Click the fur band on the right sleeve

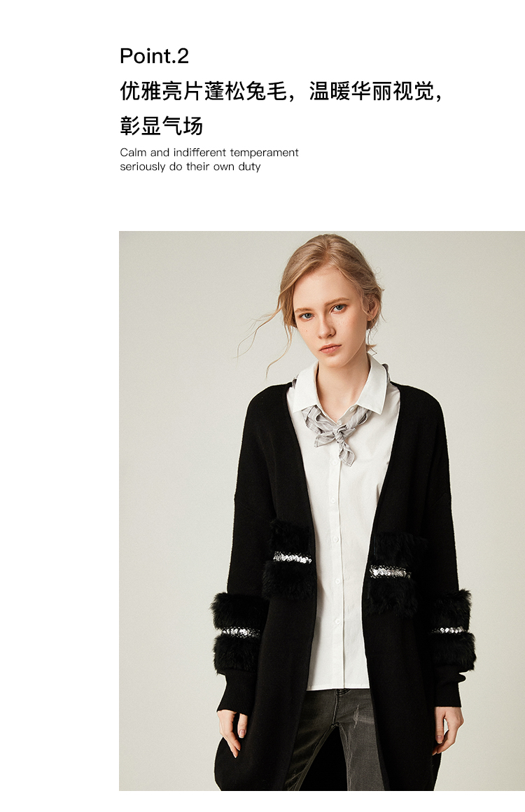coord(454,629)
